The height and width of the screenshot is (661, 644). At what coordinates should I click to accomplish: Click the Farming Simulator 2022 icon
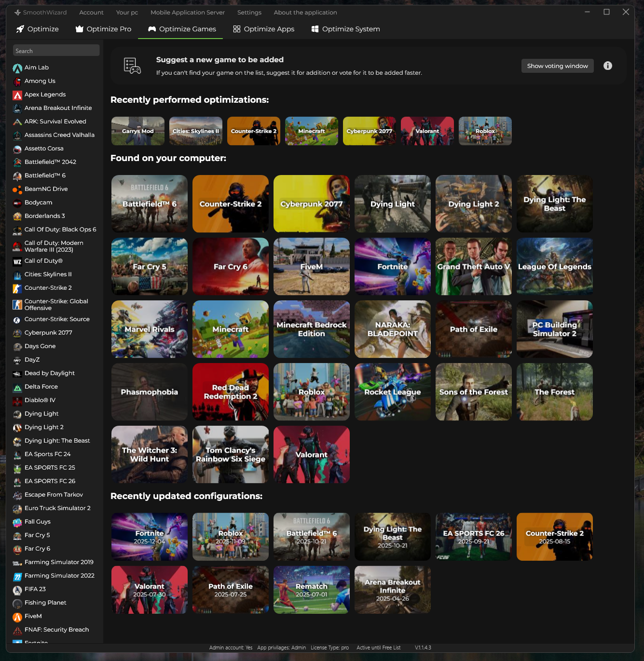click(x=17, y=576)
